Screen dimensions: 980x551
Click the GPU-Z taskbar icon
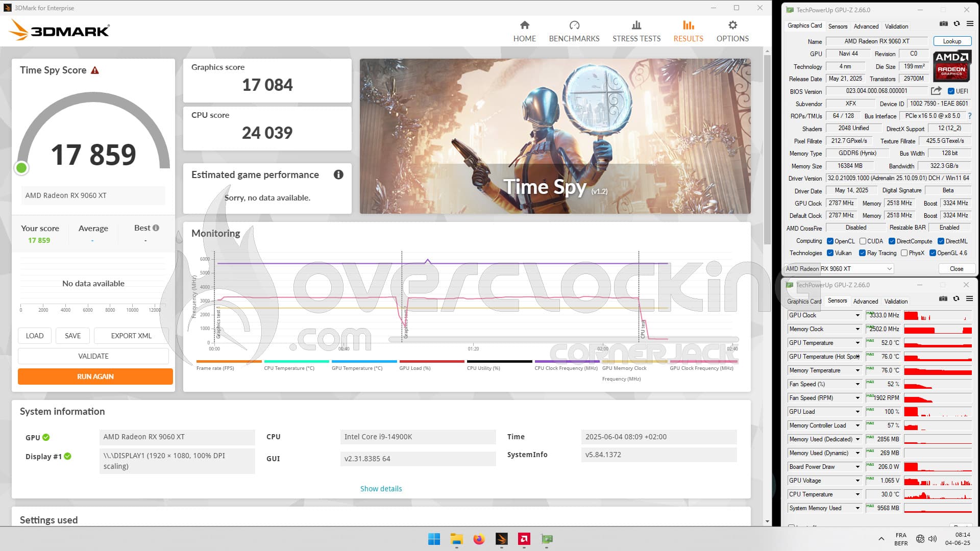547,539
